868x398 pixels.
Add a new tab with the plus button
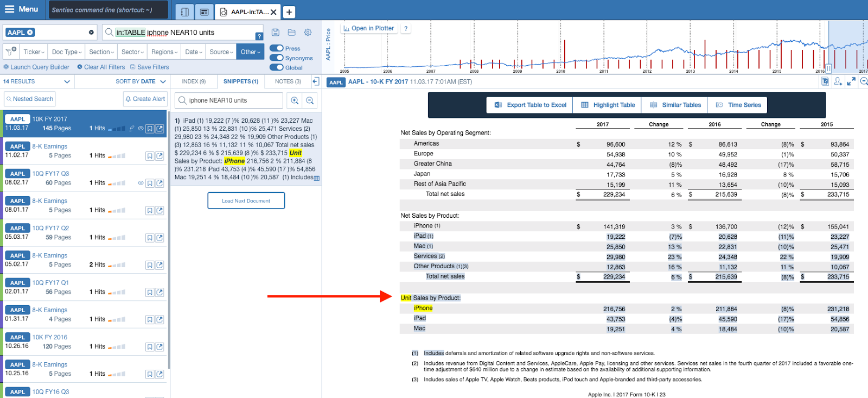tap(289, 12)
